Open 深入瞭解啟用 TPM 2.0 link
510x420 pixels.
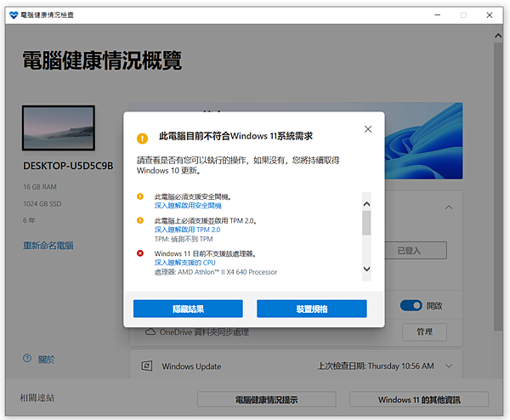point(187,230)
